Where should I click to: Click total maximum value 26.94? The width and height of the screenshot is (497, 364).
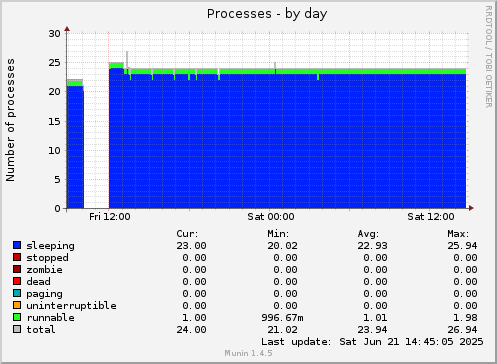pyautogui.click(x=462, y=330)
